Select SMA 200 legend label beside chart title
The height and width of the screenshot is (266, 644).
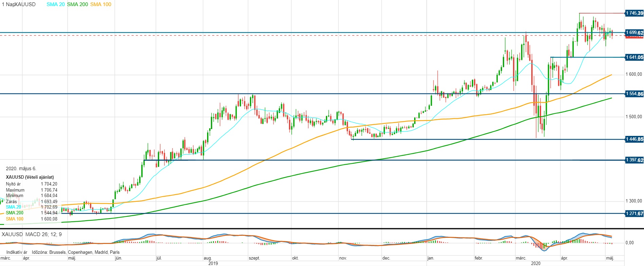pos(77,4)
